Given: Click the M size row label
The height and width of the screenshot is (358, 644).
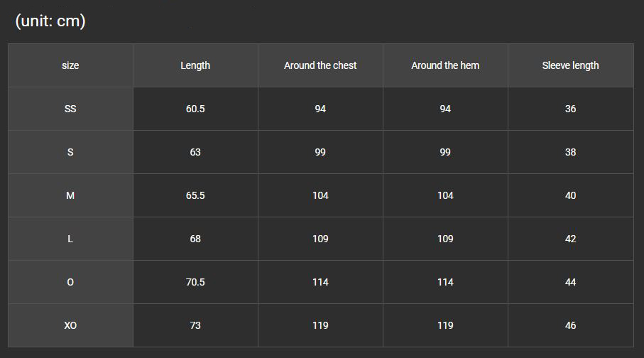Looking at the screenshot, I should coord(70,195).
